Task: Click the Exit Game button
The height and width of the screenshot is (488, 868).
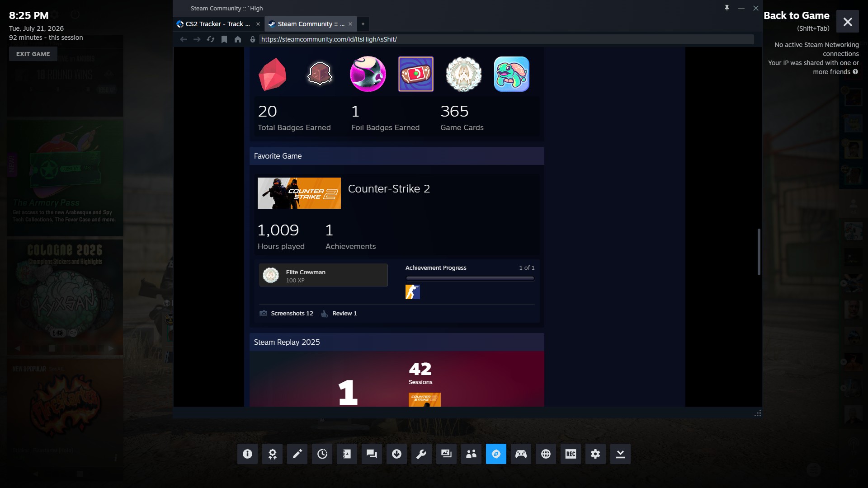Action: click(33, 54)
